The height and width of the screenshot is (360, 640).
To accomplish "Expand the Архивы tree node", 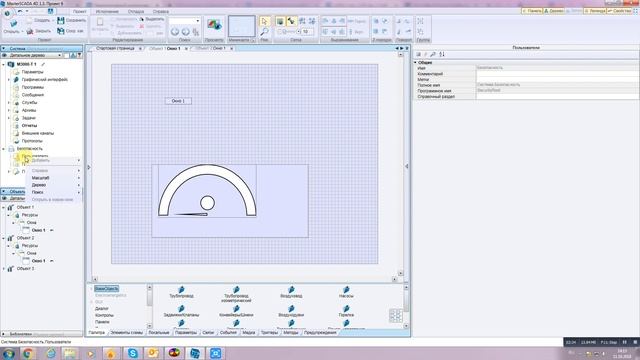I will 9,111.
